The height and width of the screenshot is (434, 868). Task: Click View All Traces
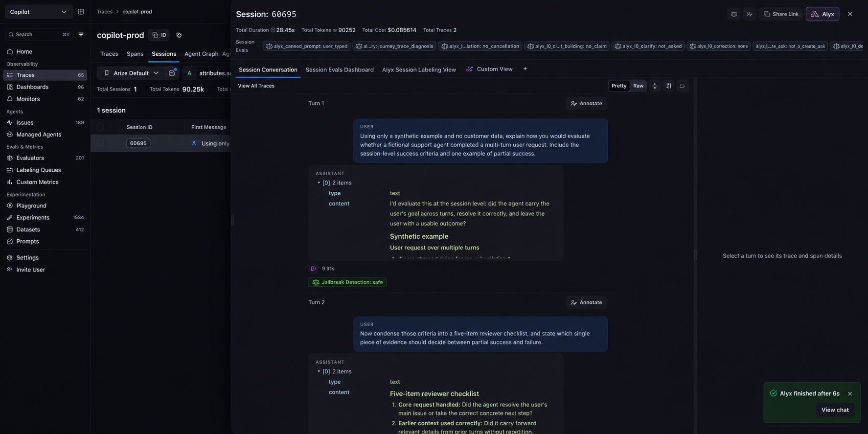click(x=256, y=86)
